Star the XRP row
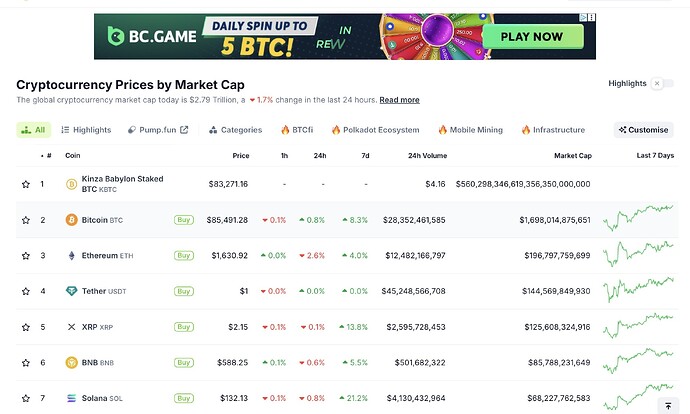 point(26,327)
